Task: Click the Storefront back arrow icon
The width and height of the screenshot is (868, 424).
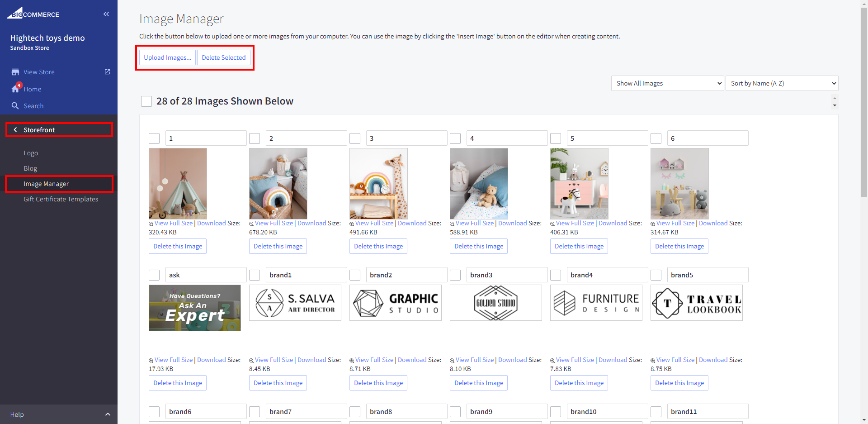Action: click(15, 130)
